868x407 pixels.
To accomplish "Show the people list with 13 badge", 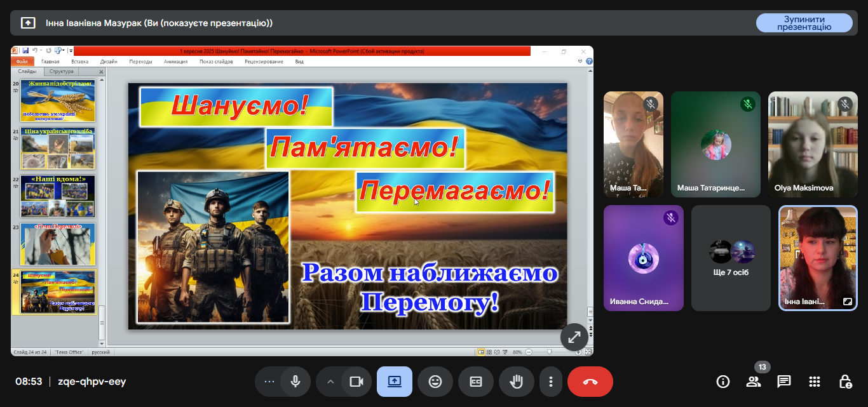I will [754, 382].
